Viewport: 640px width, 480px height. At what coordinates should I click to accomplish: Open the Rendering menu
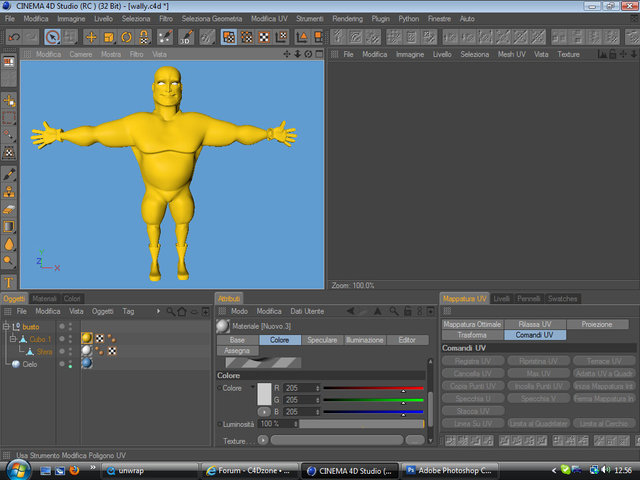pos(347,18)
